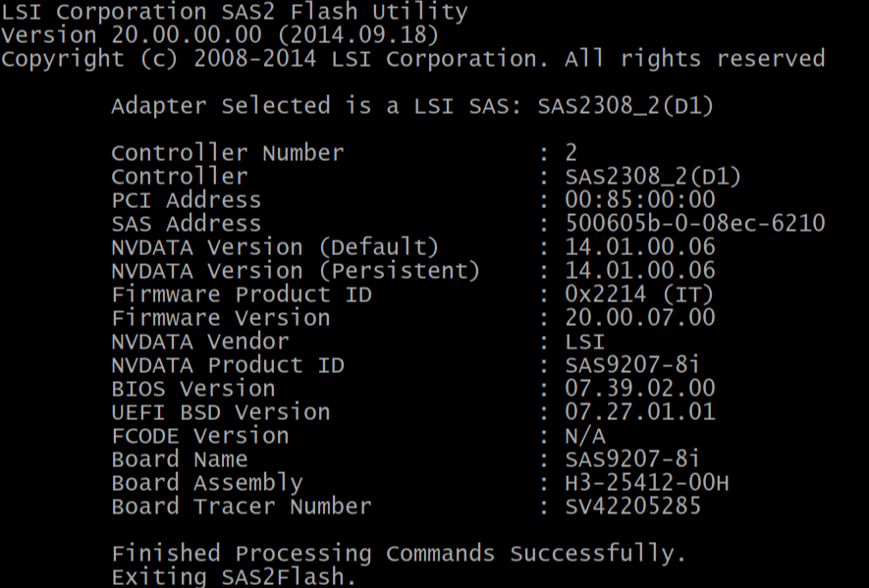869x588 pixels.
Task: Click the Board Assembly value H3-25412-00H
Action: click(647, 483)
